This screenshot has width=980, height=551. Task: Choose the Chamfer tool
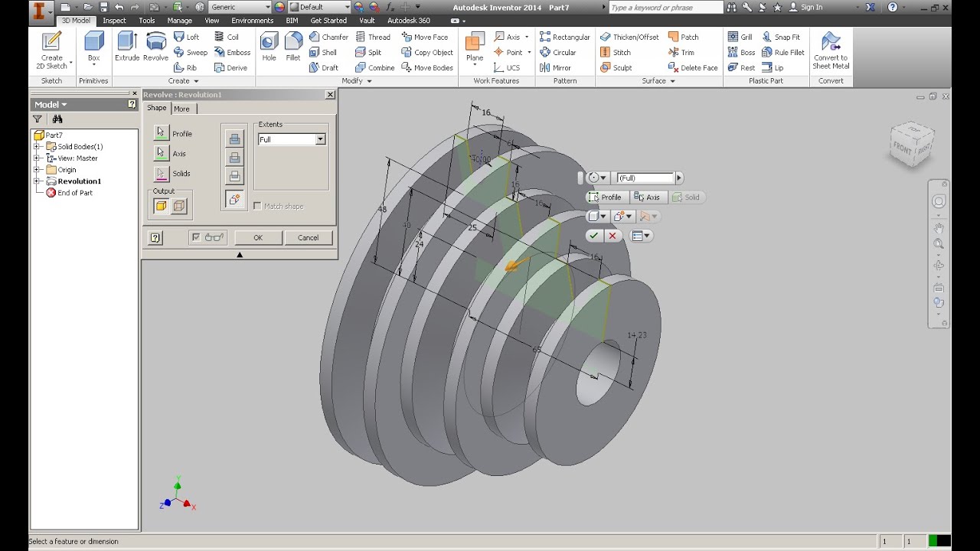tap(328, 37)
